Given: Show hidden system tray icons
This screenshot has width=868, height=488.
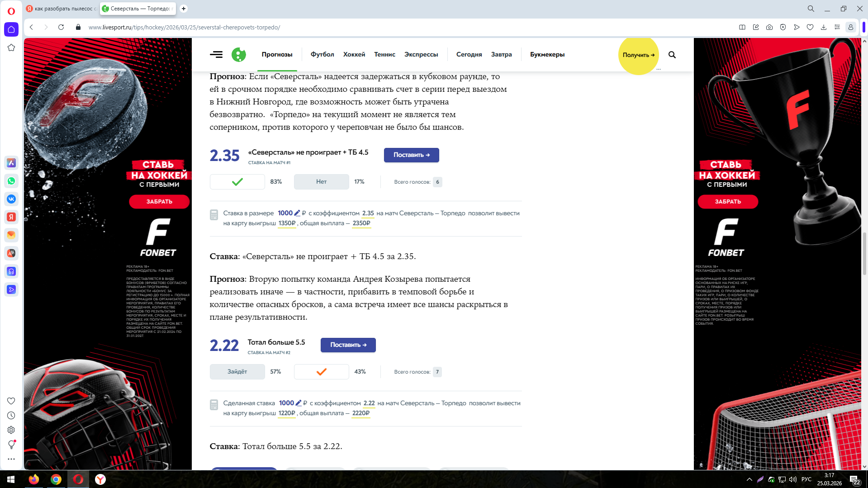Looking at the screenshot, I should coord(749,479).
